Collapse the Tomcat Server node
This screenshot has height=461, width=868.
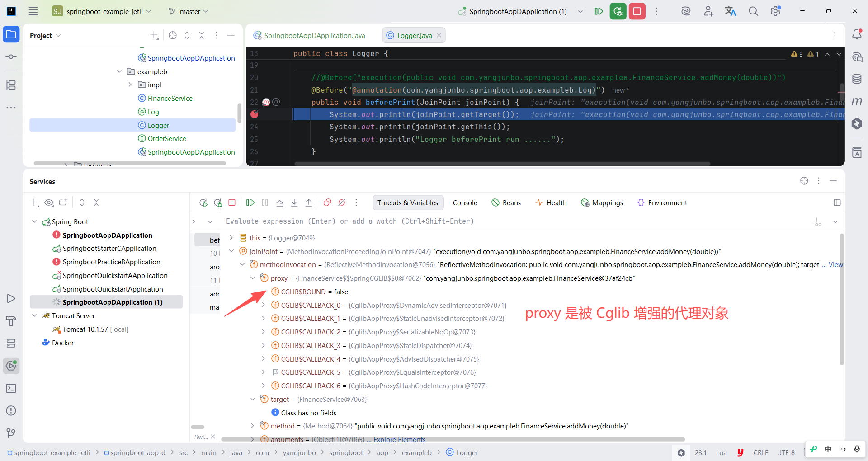[x=34, y=315]
